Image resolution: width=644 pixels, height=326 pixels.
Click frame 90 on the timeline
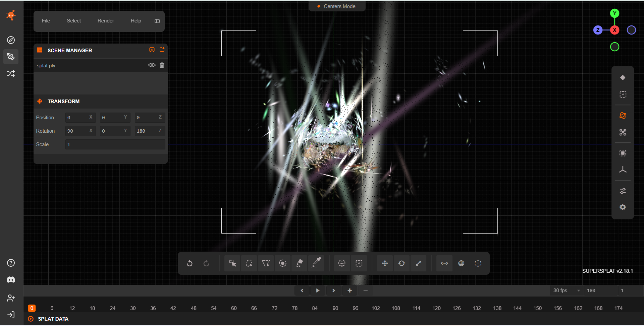pos(335,308)
